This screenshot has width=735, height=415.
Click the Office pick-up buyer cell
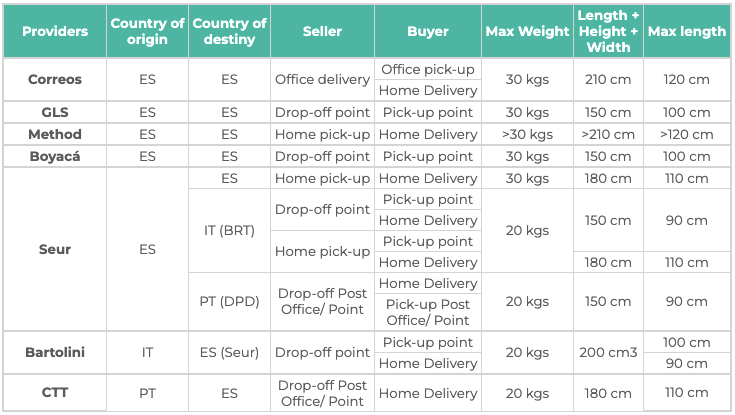pos(428,69)
